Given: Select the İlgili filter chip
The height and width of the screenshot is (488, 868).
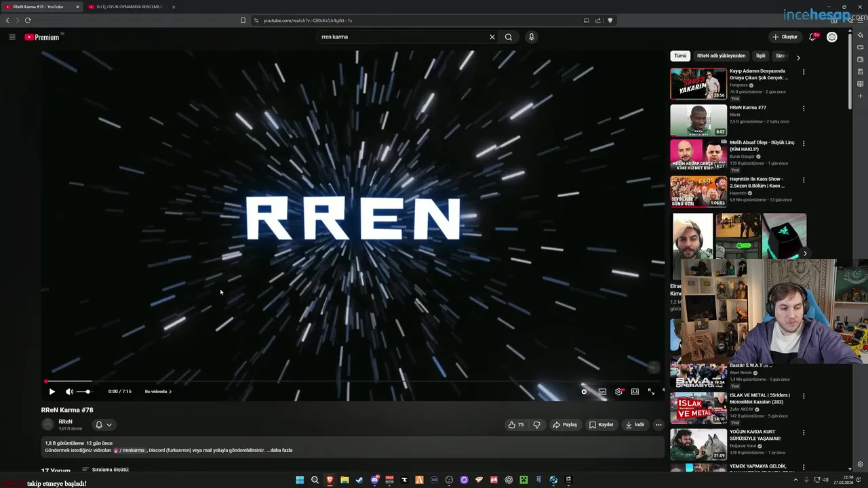Looking at the screenshot, I should tap(760, 56).
